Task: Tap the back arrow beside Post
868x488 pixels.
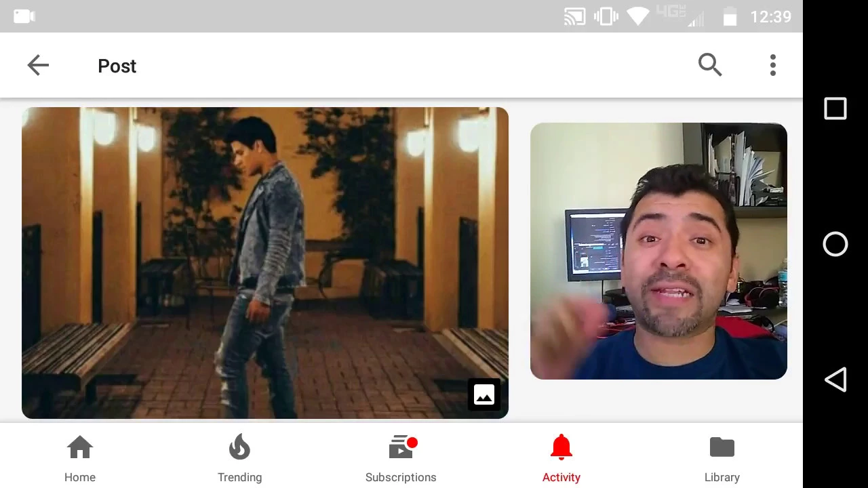Action: coord(38,65)
